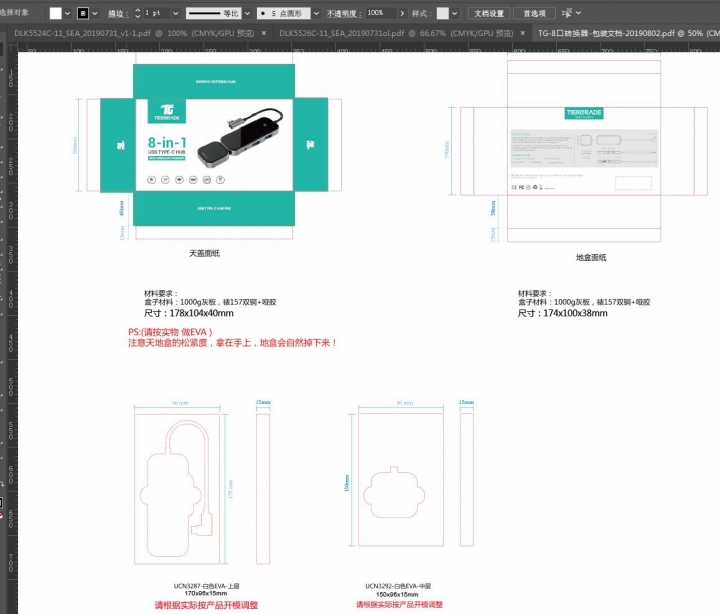Open the 5 点圆形 brush definition dropdown
The image size is (720, 614).
pos(314,13)
